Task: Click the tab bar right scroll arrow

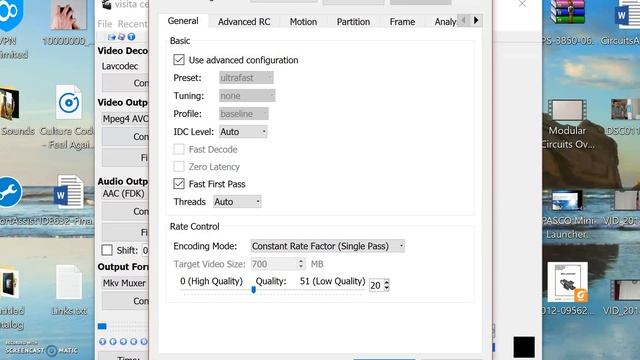Action: 476,20
